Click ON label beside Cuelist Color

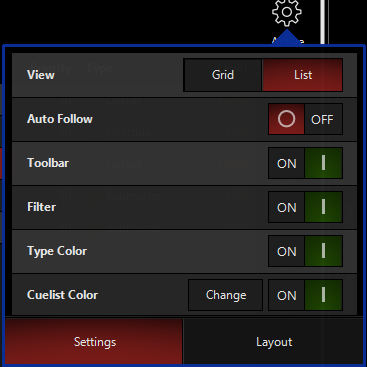tap(287, 295)
